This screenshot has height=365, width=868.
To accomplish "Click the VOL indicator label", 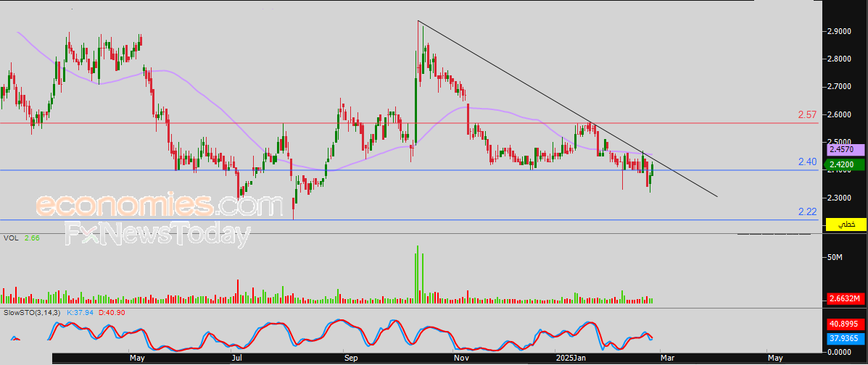I will click(x=9, y=238).
